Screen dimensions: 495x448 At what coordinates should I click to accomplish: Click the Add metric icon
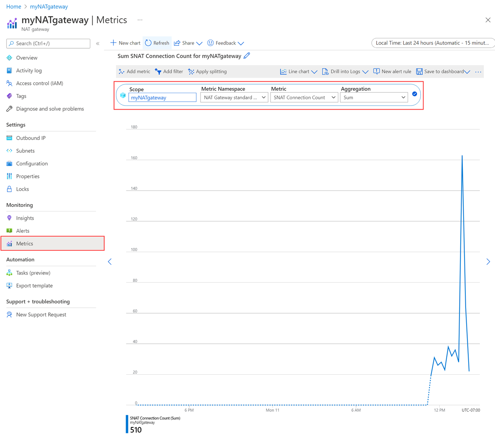122,71
